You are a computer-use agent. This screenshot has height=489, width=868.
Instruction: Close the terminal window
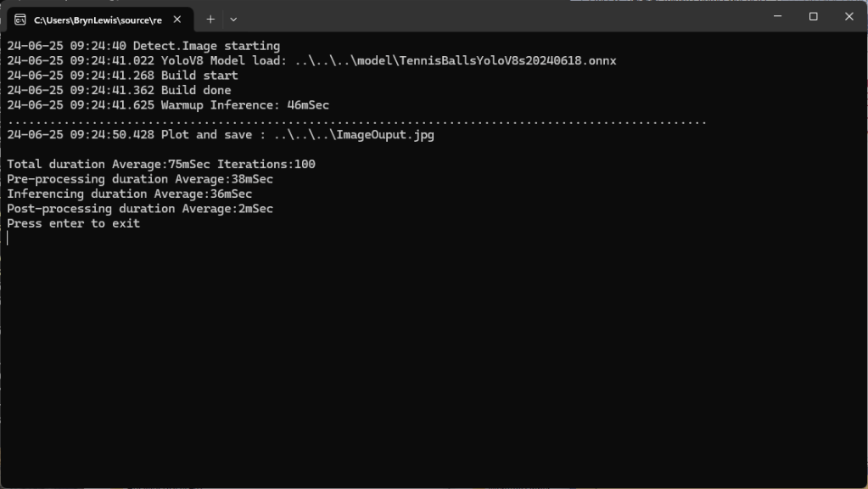coord(848,17)
